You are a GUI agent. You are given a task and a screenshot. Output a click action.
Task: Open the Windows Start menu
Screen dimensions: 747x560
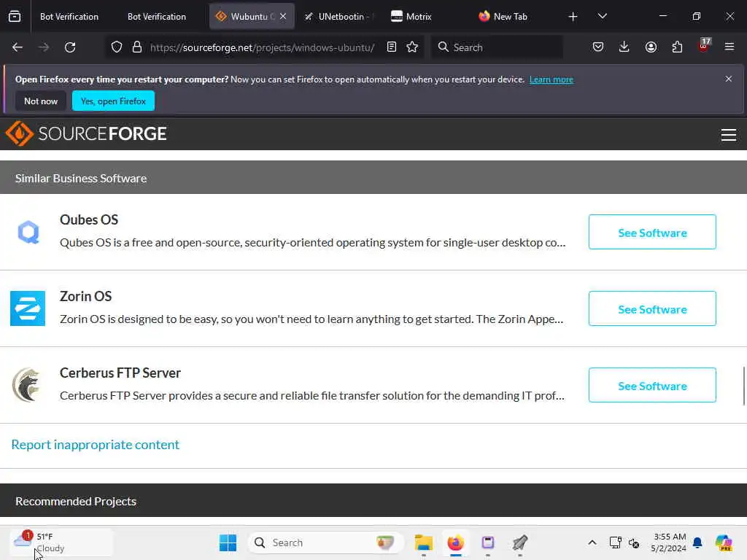click(228, 542)
